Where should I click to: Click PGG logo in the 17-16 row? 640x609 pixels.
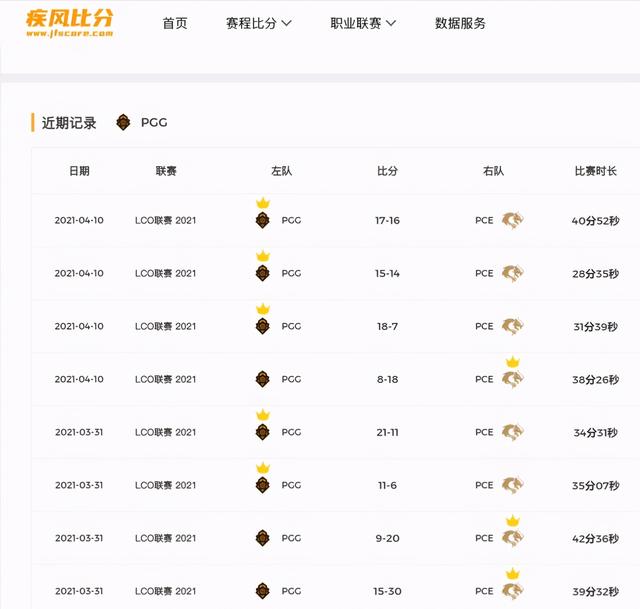262,220
